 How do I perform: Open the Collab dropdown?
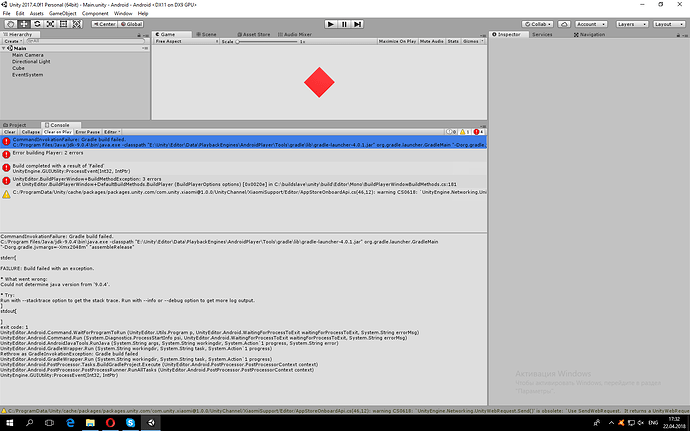click(537, 24)
